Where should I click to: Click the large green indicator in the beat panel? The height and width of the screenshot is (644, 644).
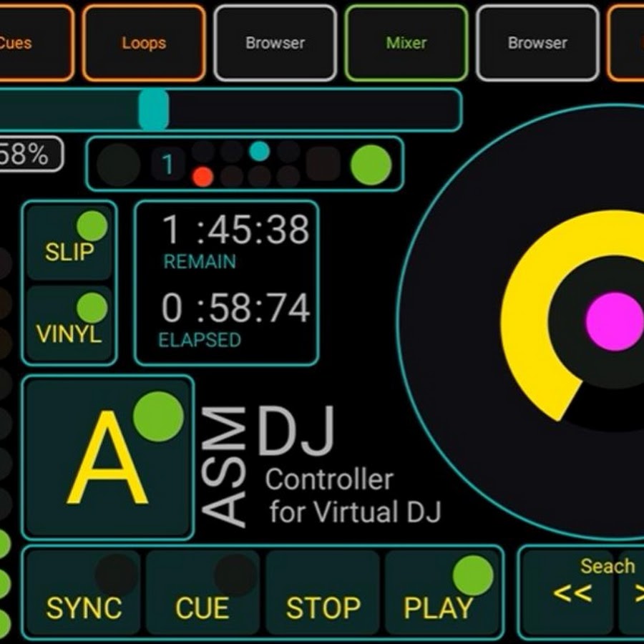[x=371, y=165]
